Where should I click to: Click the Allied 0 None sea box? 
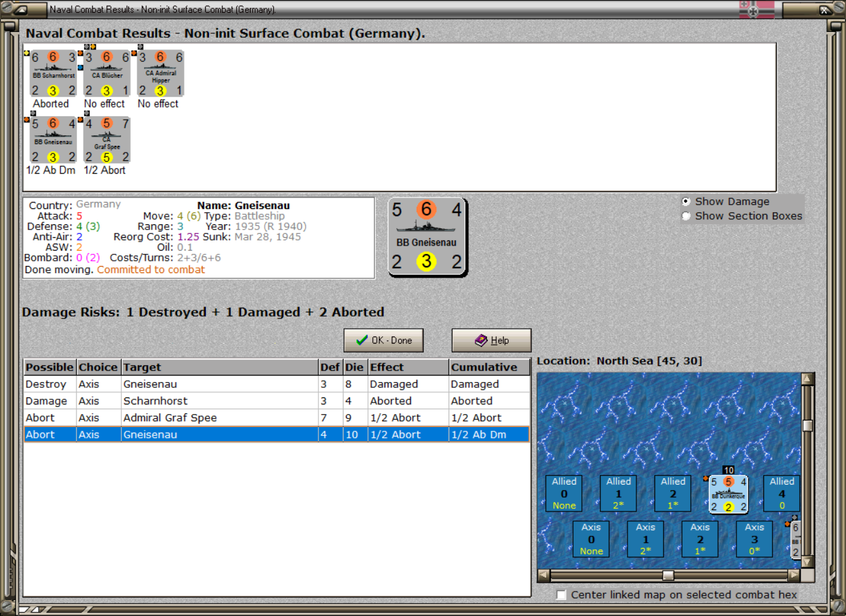[564, 493]
